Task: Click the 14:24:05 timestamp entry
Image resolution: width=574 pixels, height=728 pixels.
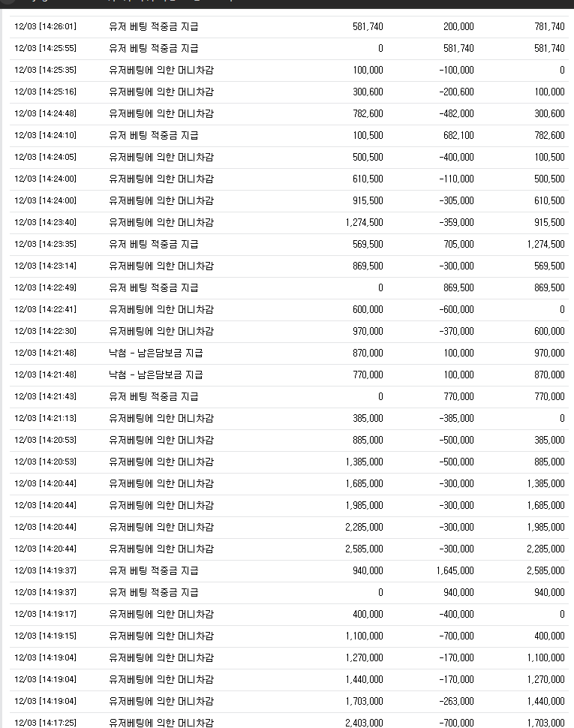Action: tap(45, 157)
